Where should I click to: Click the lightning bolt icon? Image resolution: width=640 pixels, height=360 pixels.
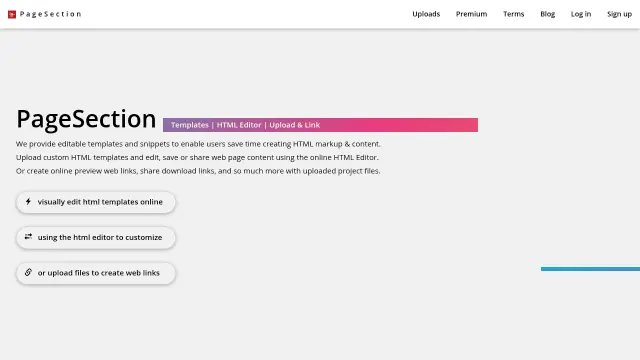point(28,201)
